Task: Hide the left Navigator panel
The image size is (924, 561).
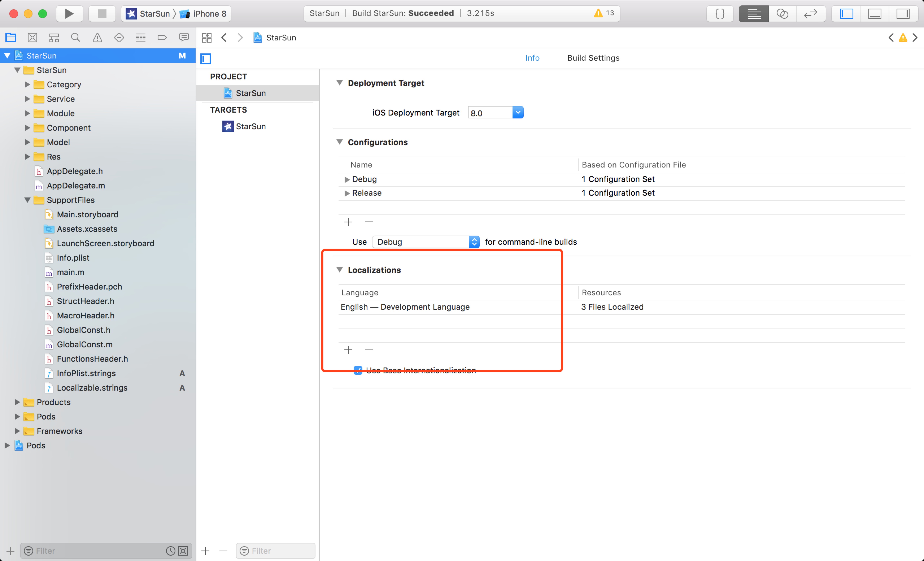Action: [x=846, y=14]
